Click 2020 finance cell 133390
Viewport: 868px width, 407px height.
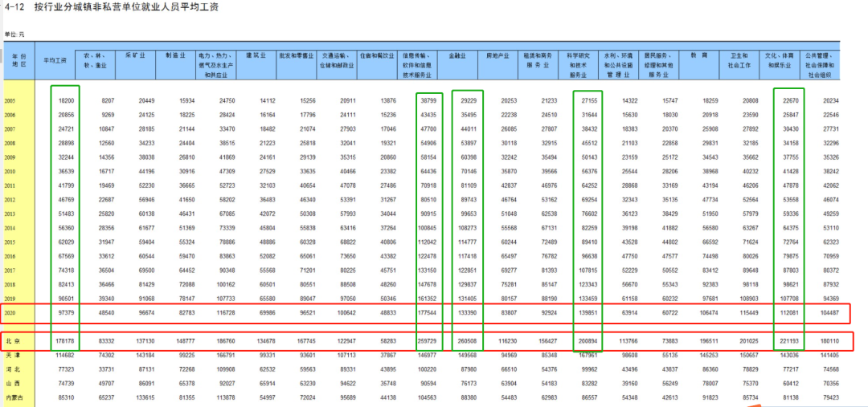pos(466,313)
